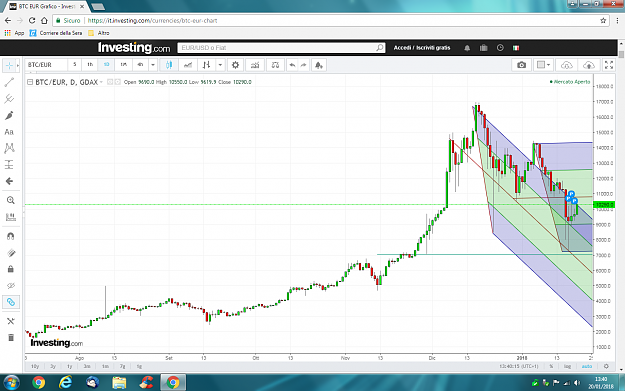Image resolution: width=625 pixels, height=391 pixels.
Task: Activate the zoom in tool
Action: tap(10, 200)
